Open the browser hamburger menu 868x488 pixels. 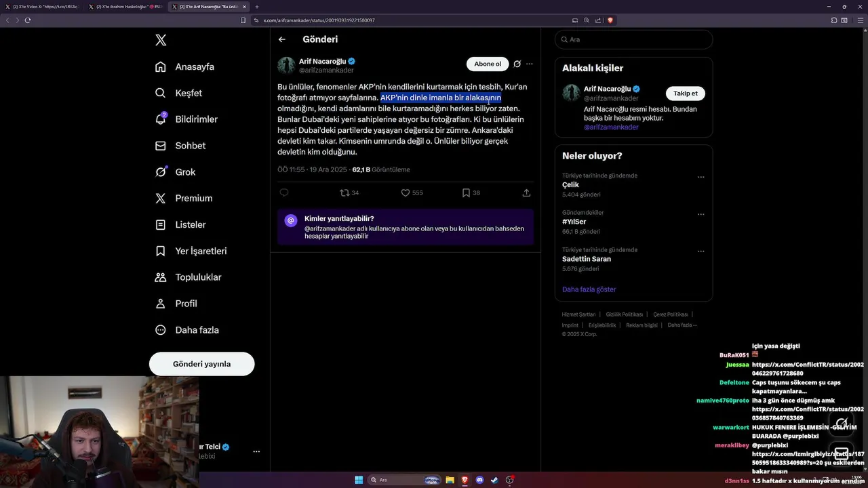pos(859,20)
